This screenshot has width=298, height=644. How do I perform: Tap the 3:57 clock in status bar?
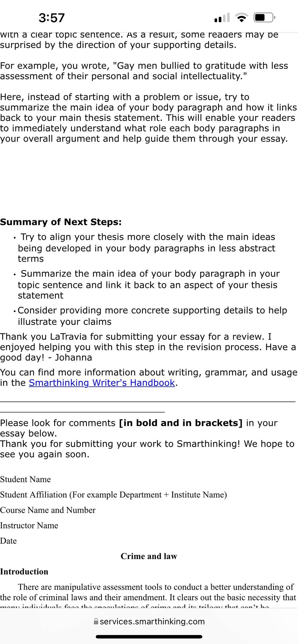pos(52,18)
